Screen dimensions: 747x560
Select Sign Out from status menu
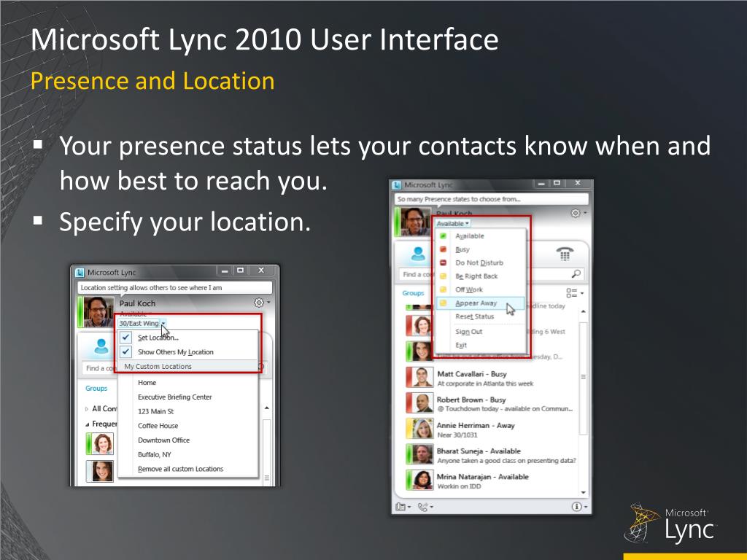[x=480, y=332]
